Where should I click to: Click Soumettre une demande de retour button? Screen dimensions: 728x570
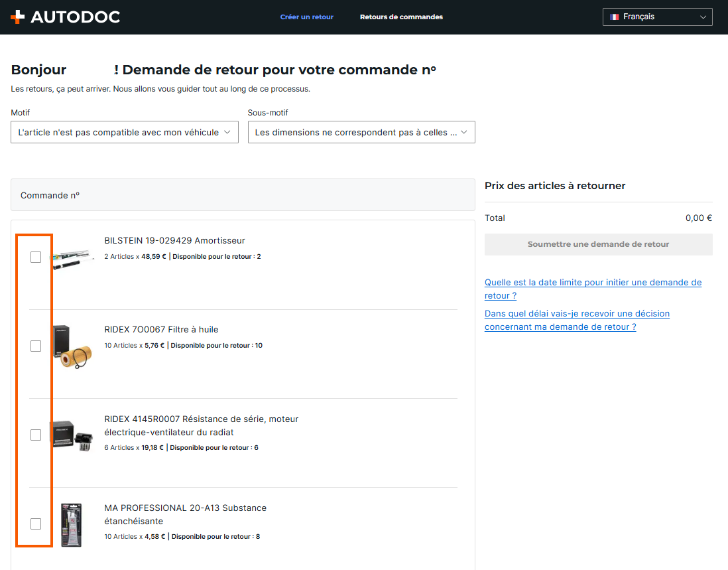598,244
